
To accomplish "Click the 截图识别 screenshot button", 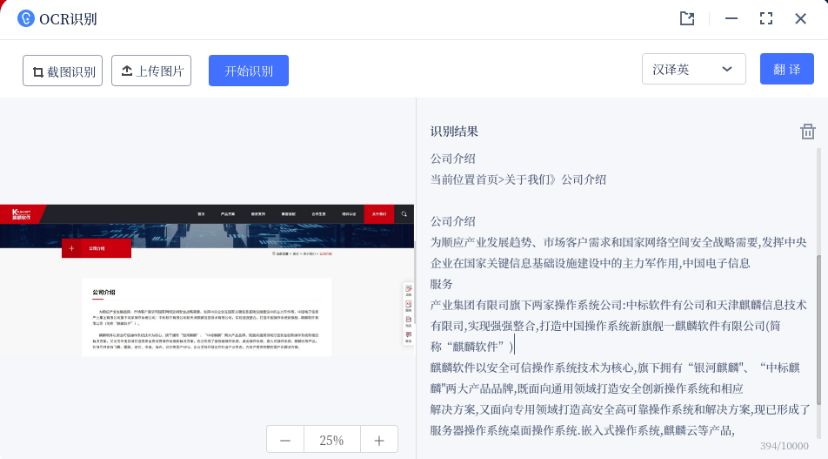I will (x=63, y=71).
